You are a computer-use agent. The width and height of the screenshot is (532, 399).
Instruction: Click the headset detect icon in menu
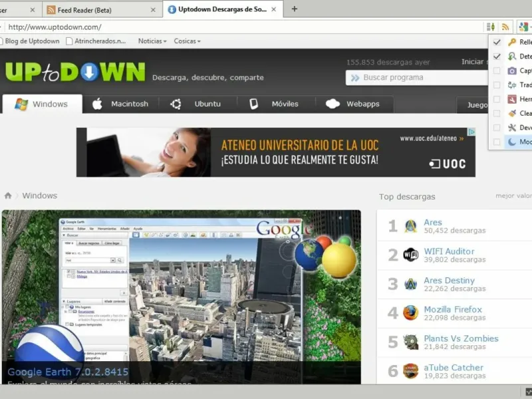coord(512,57)
